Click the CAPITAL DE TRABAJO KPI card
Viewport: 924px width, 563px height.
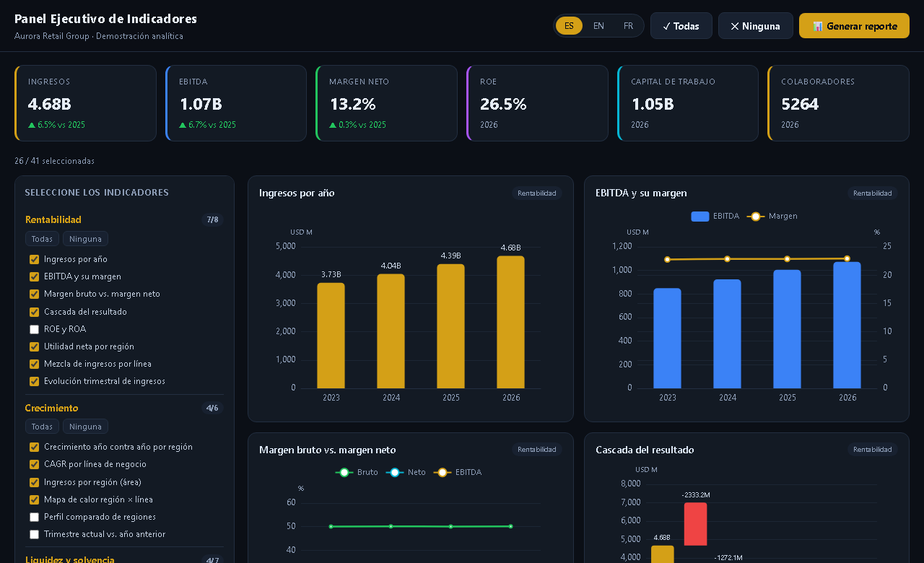click(688, 103)
